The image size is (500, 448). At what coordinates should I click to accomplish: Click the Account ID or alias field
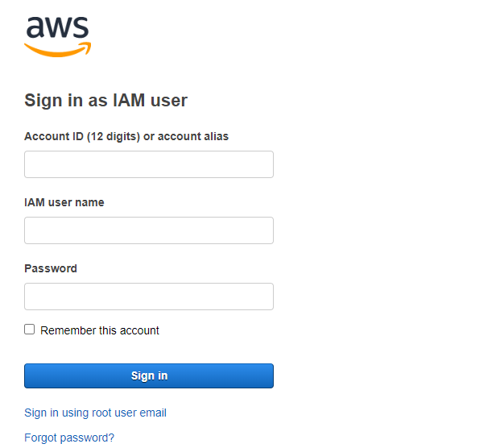tap(149, 164)
